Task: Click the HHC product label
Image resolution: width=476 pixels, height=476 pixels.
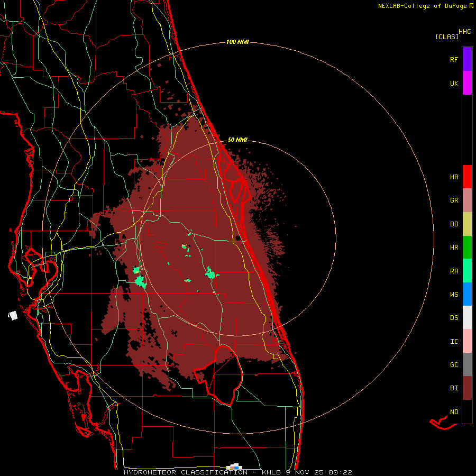Action: (464, 32)
